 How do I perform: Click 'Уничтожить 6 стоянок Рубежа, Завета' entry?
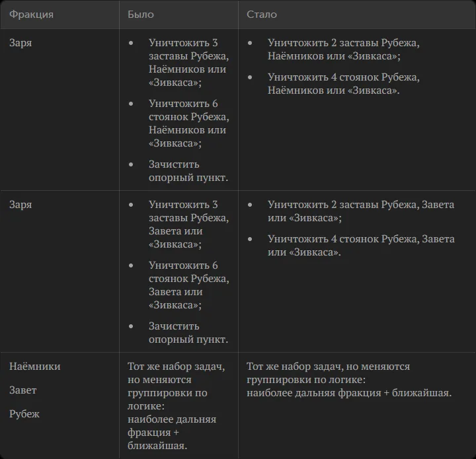coord(188,285)
